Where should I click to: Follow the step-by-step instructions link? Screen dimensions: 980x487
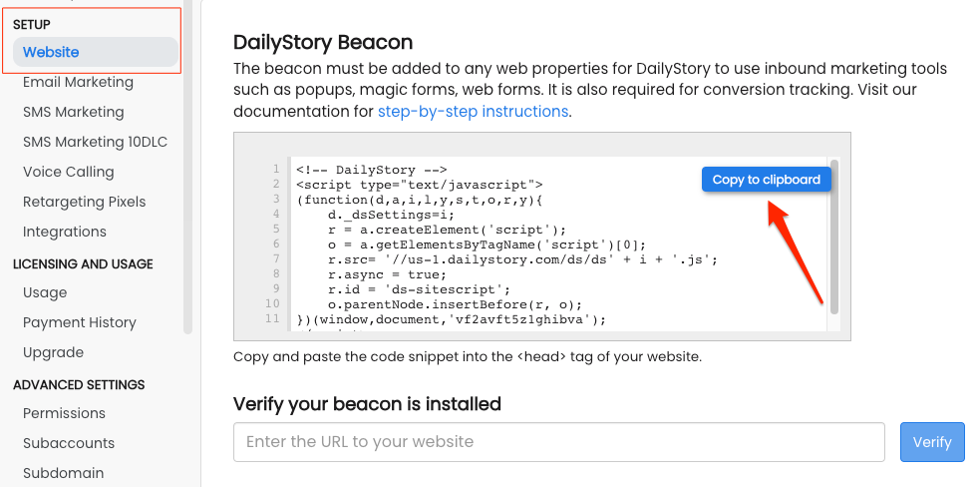pyautogui.click(x=474, y=112)
